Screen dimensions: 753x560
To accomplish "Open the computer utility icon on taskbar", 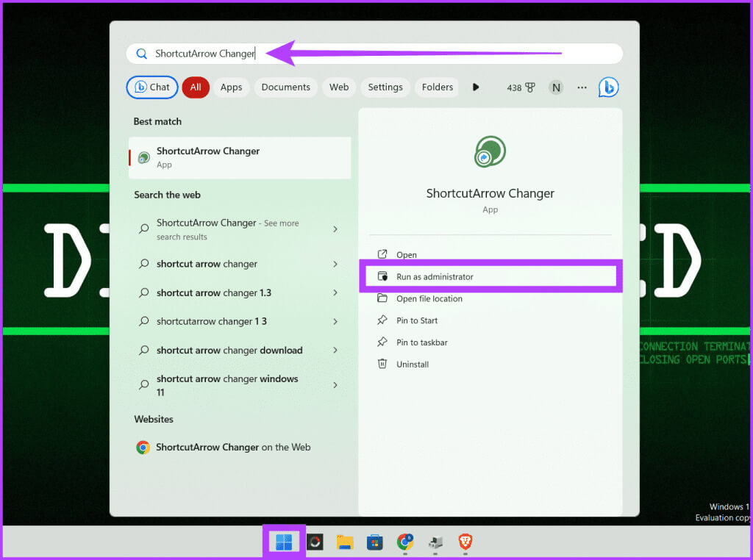I will pos(435,542).
